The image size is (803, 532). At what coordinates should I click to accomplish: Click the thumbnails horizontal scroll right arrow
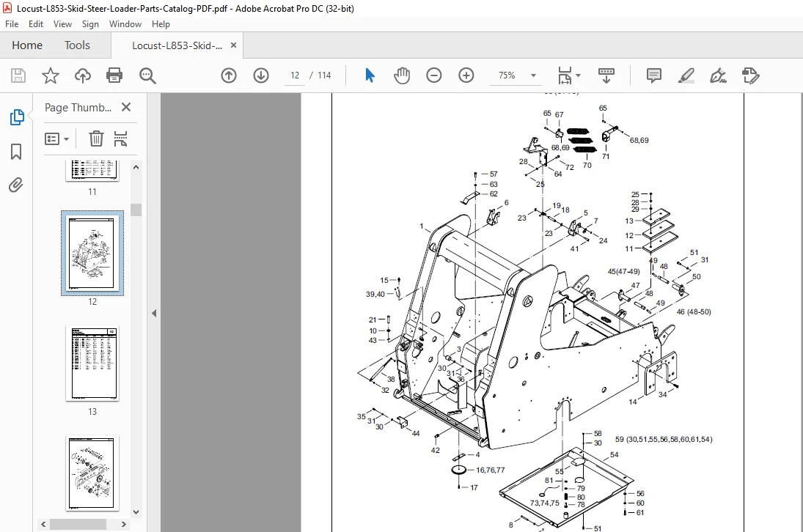(123, 525)
